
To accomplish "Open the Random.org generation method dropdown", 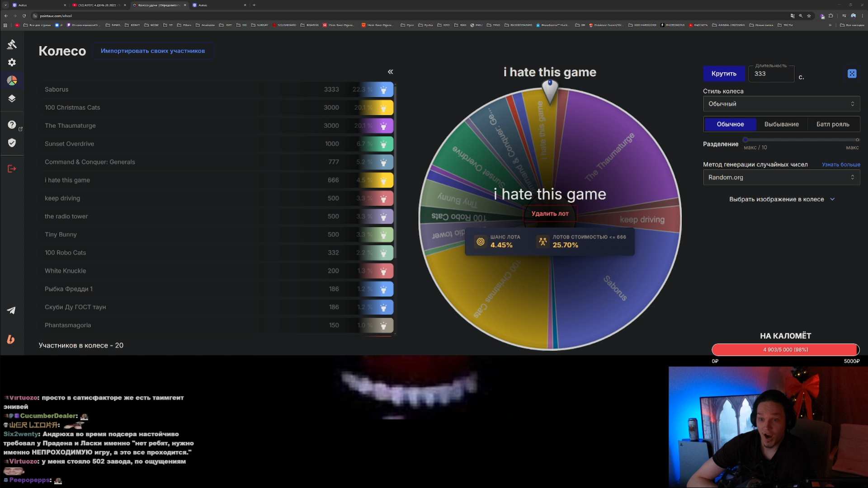I will coord(781,178).
